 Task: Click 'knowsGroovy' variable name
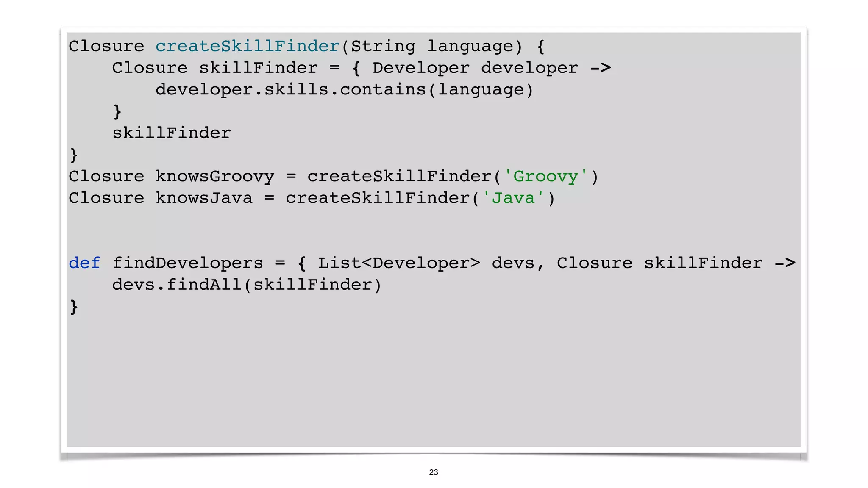(x=215, y=177)
